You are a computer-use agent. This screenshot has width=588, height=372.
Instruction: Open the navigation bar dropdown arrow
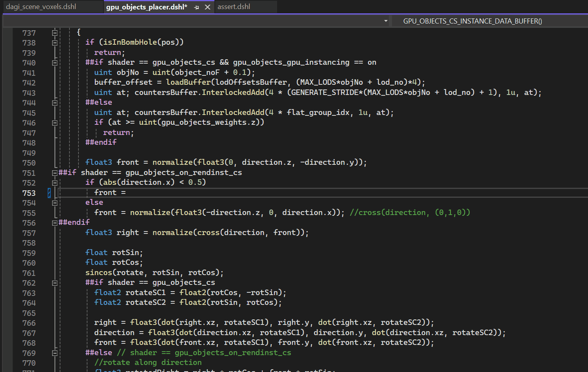[385, 21]
